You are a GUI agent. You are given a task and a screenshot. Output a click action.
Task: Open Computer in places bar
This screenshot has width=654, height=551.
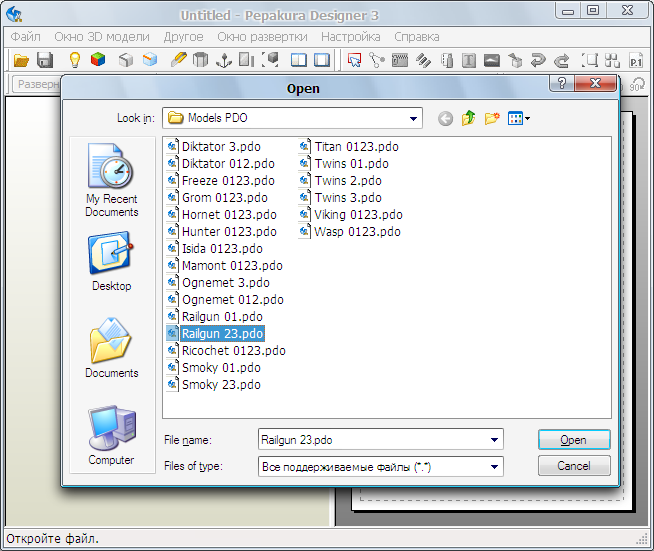111,435
